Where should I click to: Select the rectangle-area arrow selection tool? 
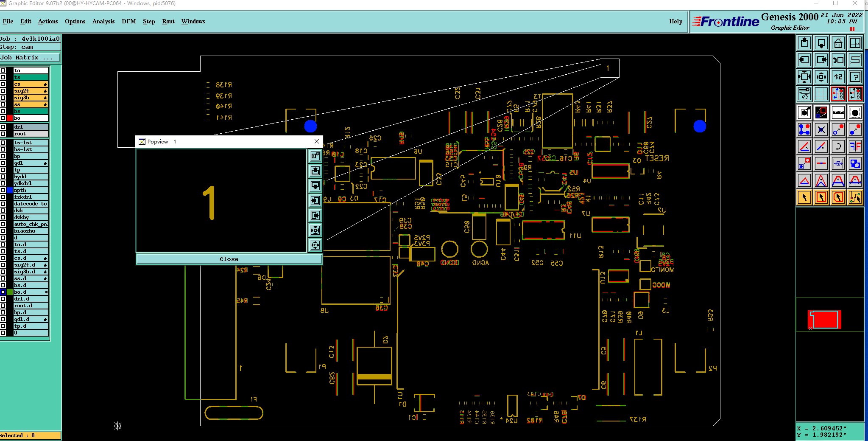821,197
